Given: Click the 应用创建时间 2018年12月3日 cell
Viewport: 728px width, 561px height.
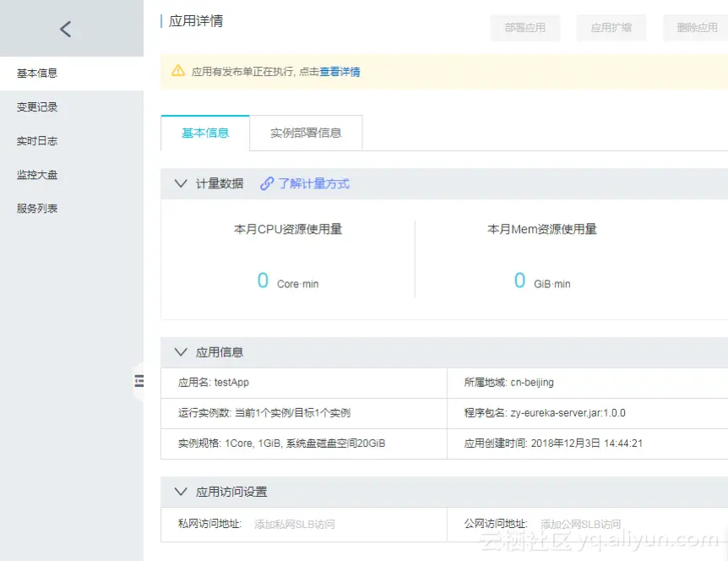Looking at the screenshot, I should 588,444.
